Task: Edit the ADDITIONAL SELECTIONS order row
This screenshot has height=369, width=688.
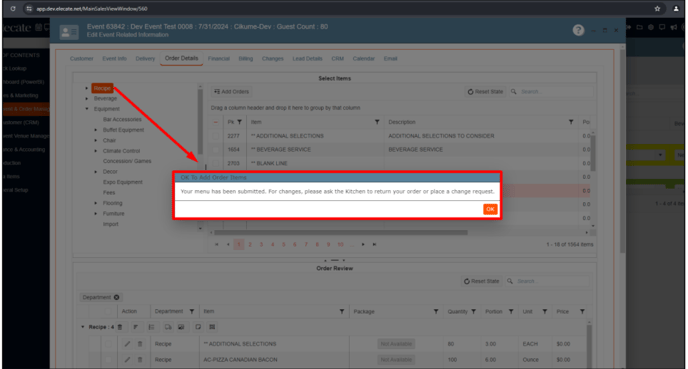Action: (x=127, y=344)
